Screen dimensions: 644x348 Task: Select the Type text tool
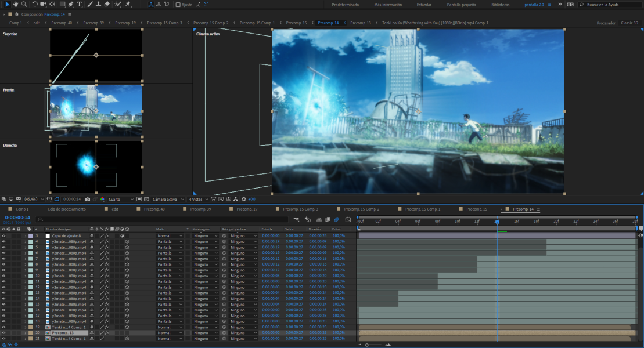80,4
